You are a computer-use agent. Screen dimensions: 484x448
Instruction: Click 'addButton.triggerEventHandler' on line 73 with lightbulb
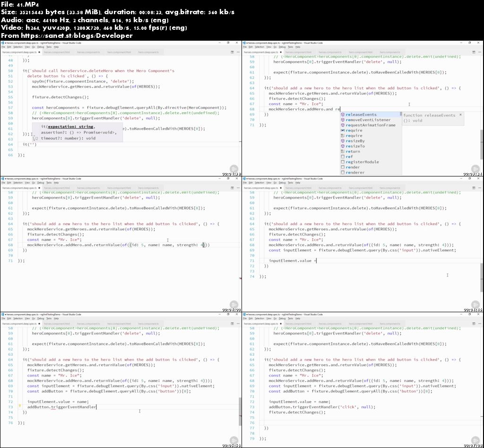point(61,407)
